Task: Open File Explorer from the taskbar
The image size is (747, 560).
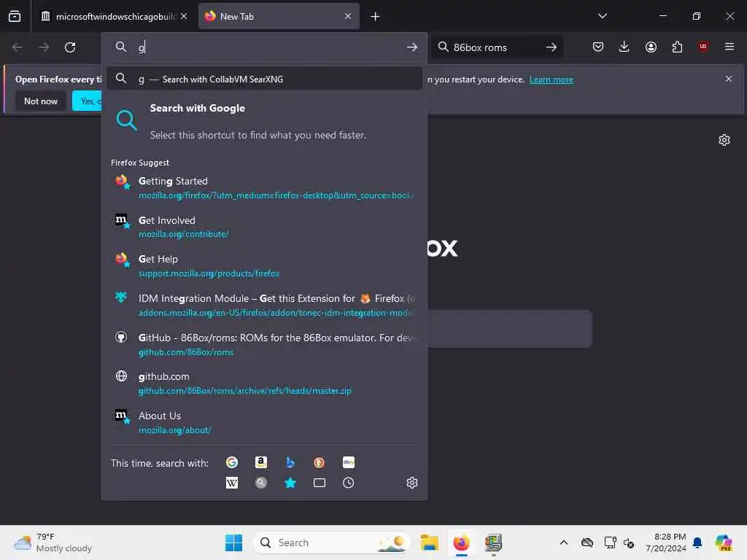Action: click(429, 542)
